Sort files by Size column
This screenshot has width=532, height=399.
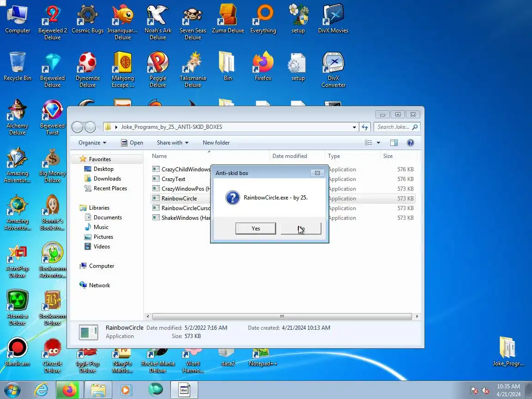click(399, 156)
